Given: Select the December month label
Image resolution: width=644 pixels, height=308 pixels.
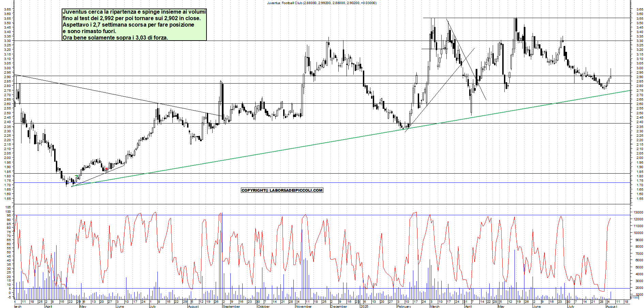Looking at the screenshot, I should click(339, 306).
